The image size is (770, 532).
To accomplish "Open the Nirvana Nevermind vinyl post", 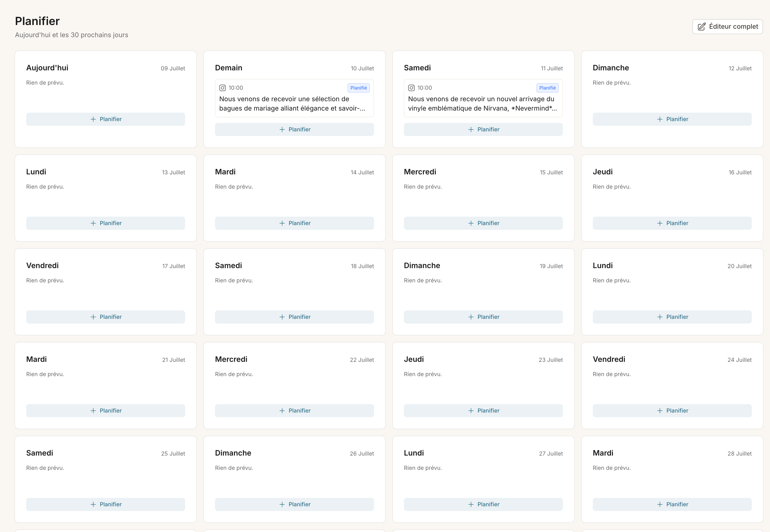I will [483, 98].
